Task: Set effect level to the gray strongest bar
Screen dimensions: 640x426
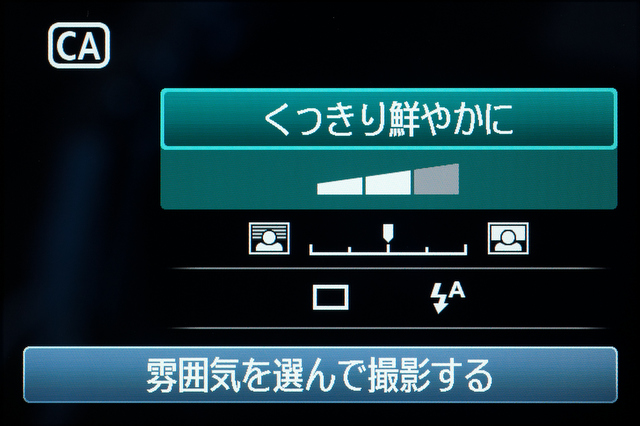Action: [x=436, y=179]
